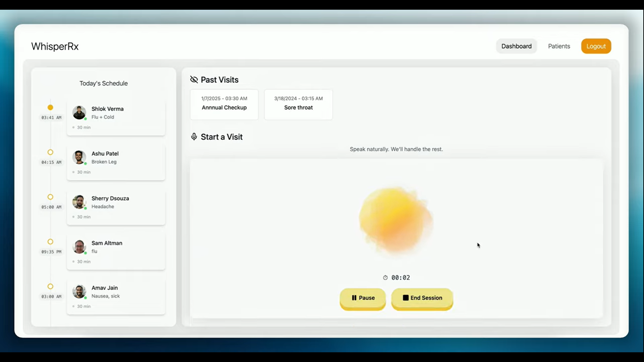Click the microphone icon beside Start a Visit
The image size is (644, 362).
[194, 137]
